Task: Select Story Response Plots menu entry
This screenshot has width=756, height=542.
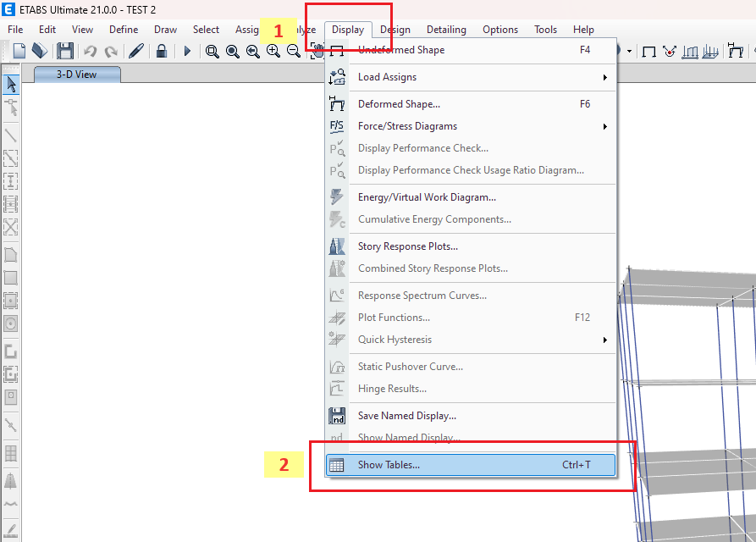Action: pos(407,246)
